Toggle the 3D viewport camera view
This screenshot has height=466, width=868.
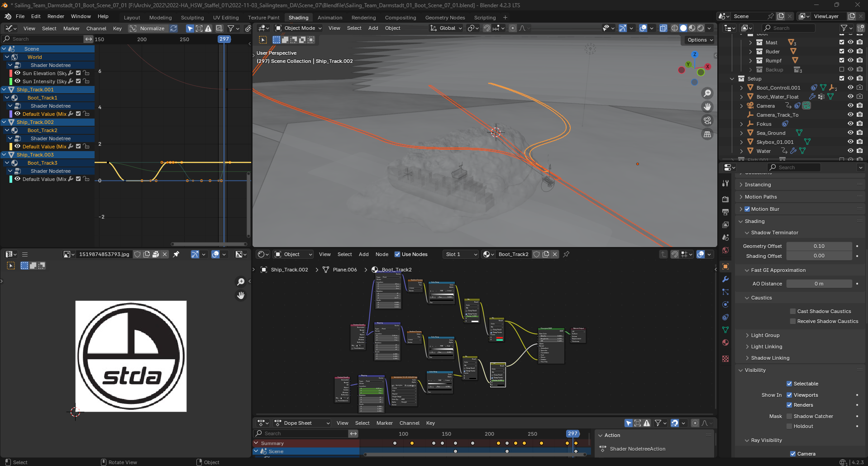(707, 120)
